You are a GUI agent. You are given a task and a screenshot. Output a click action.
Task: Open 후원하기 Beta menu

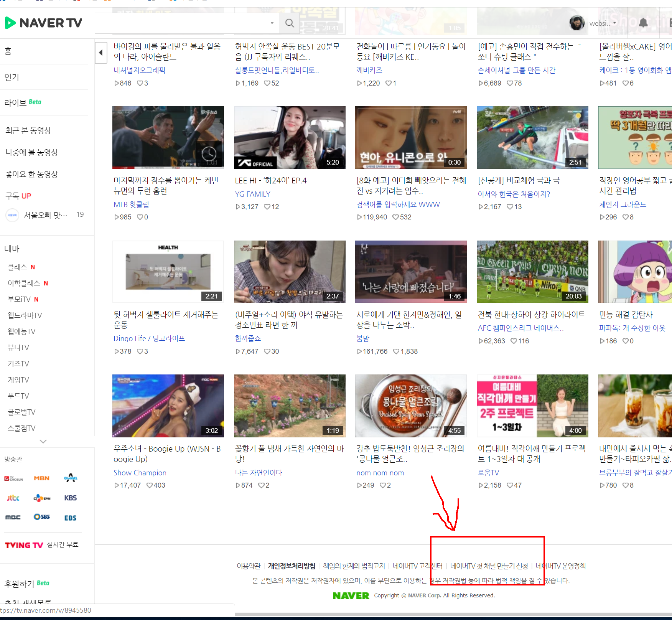[27, 584]
